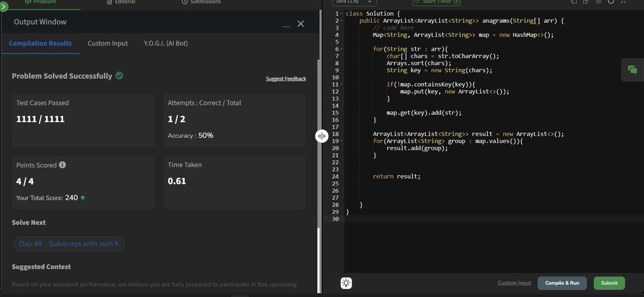Click the 'Output Window' title text
Image resolution: width=644 pixels, height=297 pixels.
40,22
